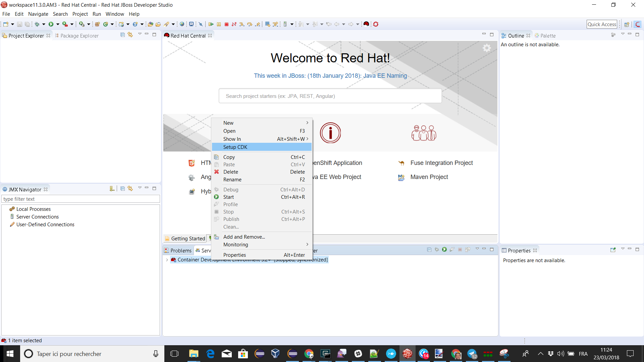
Task: Open the This week in JBoss link
Action: pos(330,76)
